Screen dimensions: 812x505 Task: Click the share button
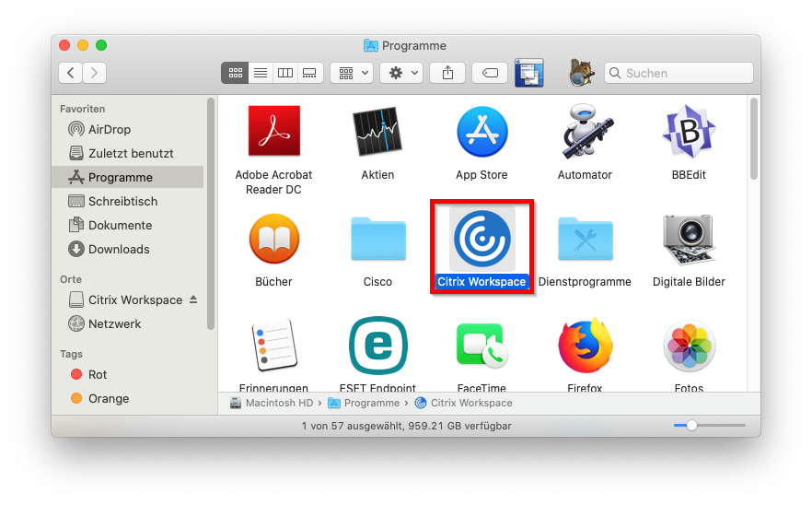click(x=447, y=73)
